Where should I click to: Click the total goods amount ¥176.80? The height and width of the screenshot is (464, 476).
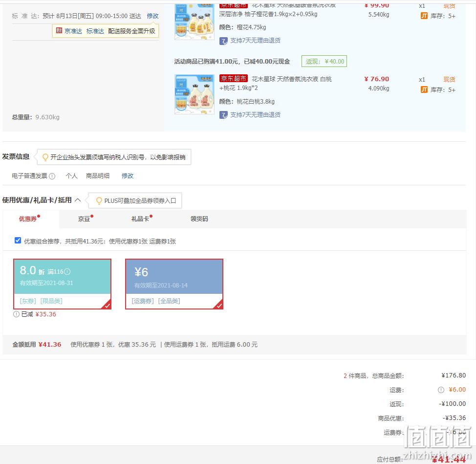tap(454, 376)
